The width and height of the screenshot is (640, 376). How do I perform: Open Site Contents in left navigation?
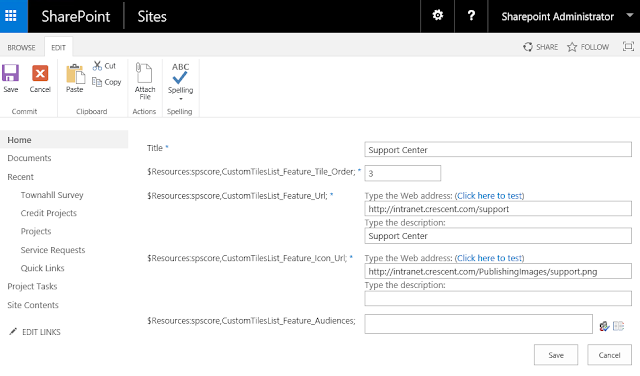coord(33,305)
